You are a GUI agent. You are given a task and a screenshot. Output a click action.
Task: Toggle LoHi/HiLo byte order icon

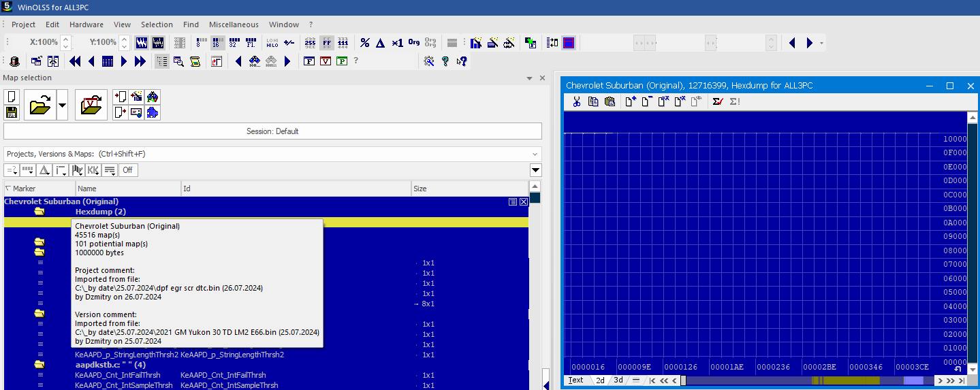tap(272, 42)
